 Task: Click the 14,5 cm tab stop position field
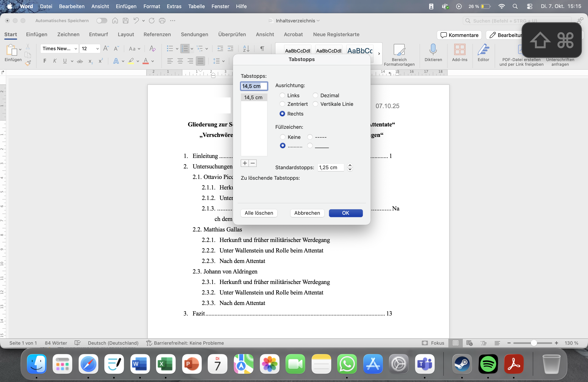(254, 86)
